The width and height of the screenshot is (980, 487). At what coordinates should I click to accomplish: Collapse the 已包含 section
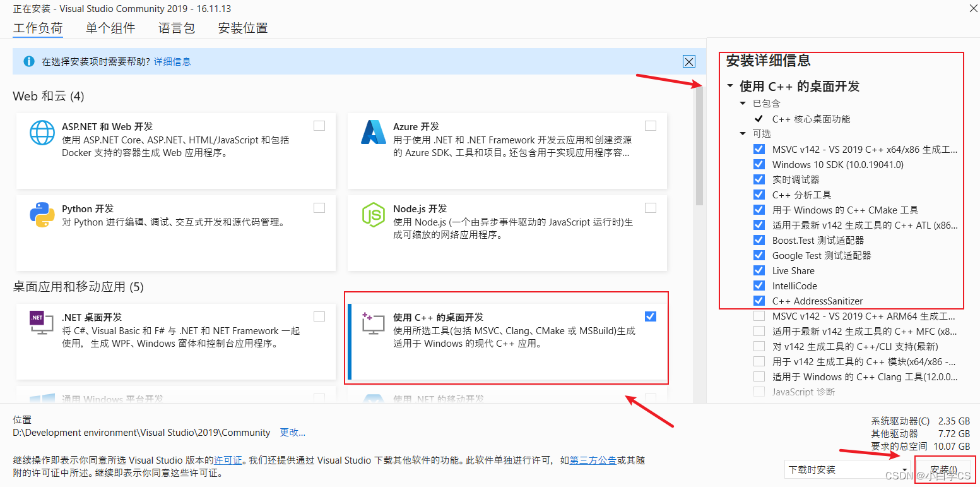pyautogui.click(x=744, y=104)
